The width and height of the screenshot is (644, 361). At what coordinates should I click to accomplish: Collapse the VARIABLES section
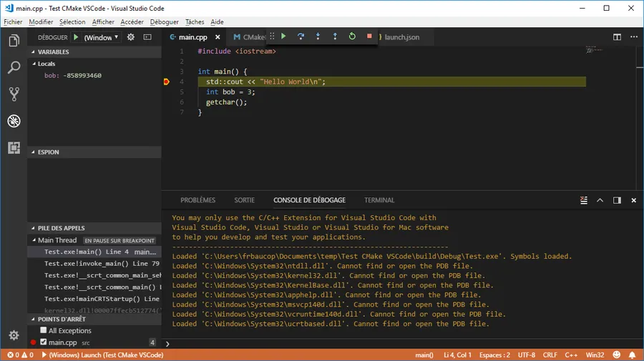coord(94,51)
